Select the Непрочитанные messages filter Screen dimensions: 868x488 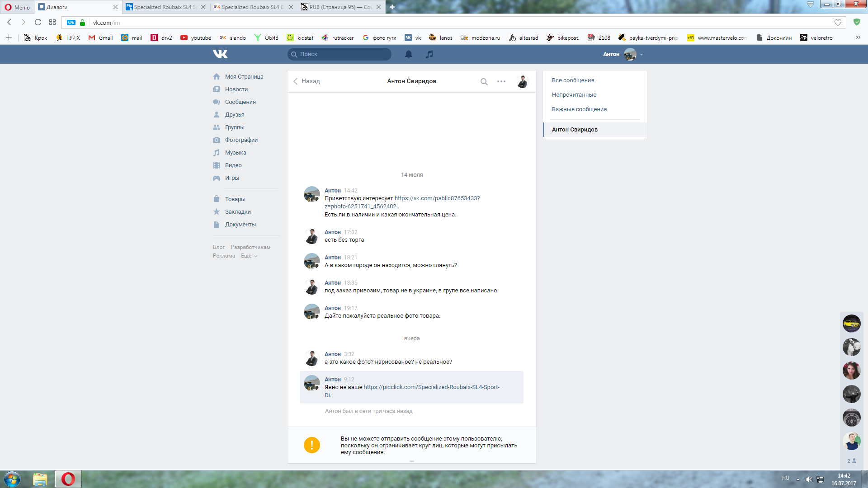coord(574,95)
